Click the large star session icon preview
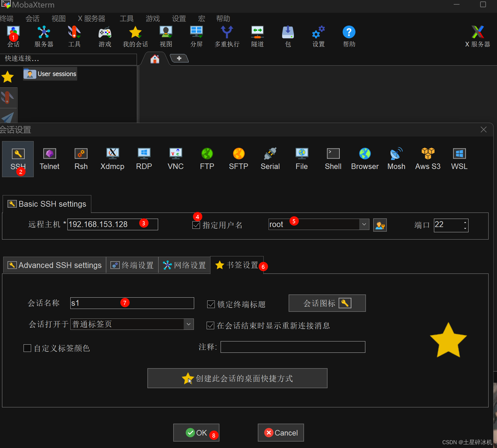 (x=448, y=340)
